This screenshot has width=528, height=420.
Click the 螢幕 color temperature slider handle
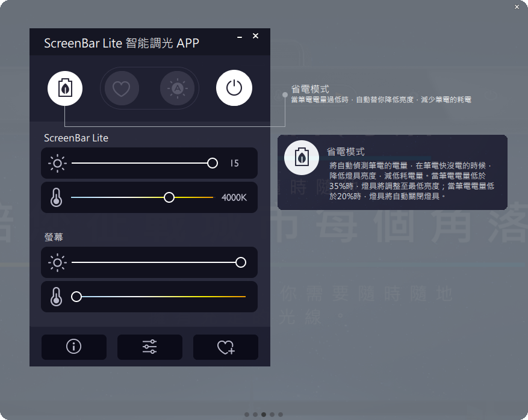76,297
